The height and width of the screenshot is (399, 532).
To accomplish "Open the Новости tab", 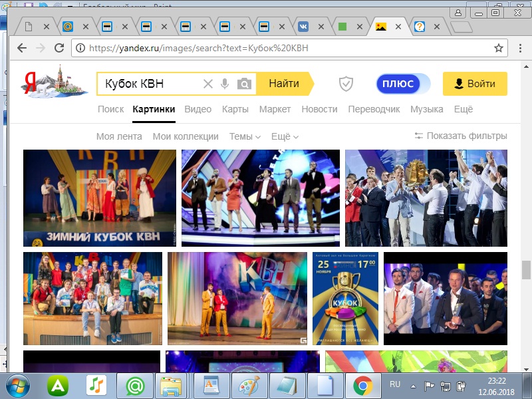I will [319, 109].
